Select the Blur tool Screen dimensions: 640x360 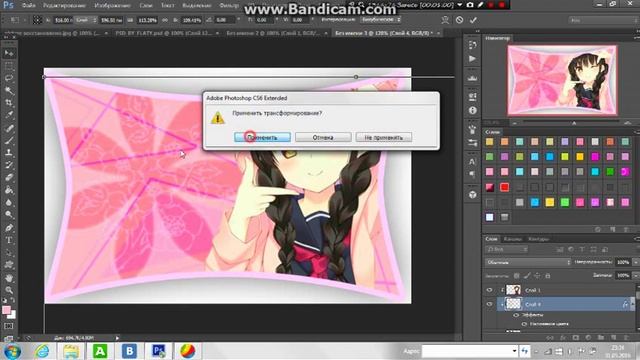coord(9,202)
